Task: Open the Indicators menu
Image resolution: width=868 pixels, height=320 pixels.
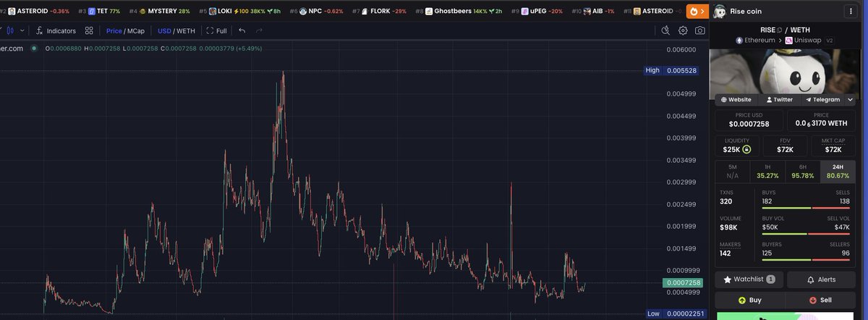Action: click(x=56, y=31)
